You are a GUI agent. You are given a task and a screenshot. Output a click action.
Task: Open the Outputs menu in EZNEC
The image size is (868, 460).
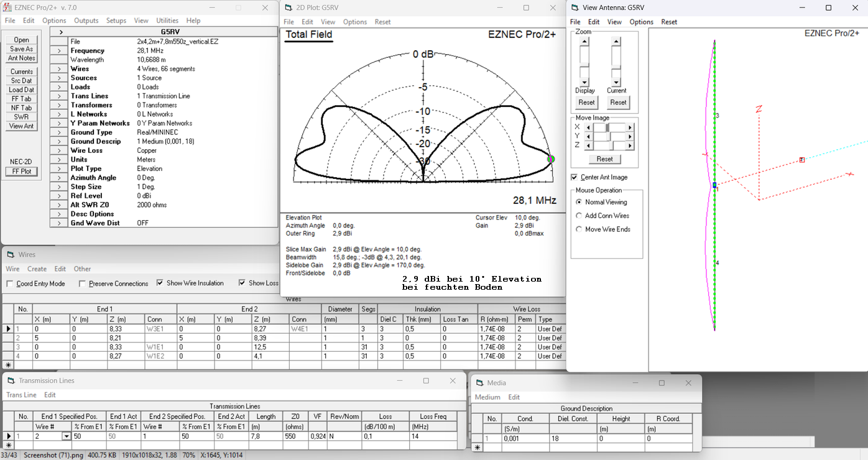tap(86, 21)
